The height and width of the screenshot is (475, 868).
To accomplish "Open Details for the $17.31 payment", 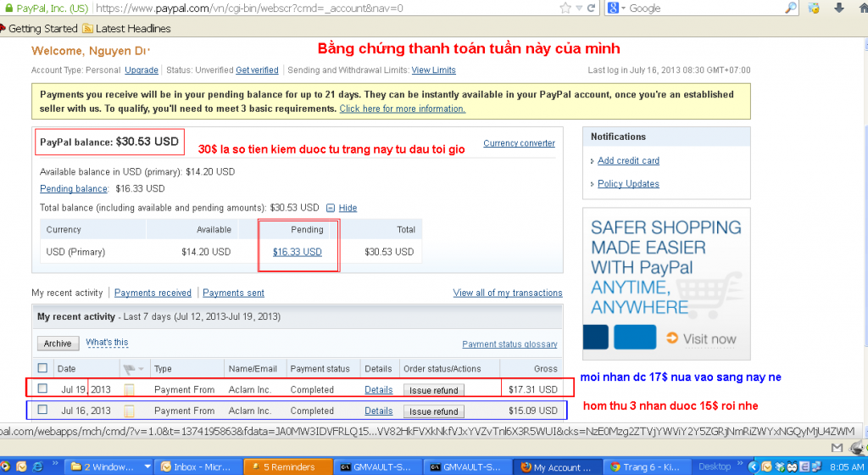I will point(379,389).
